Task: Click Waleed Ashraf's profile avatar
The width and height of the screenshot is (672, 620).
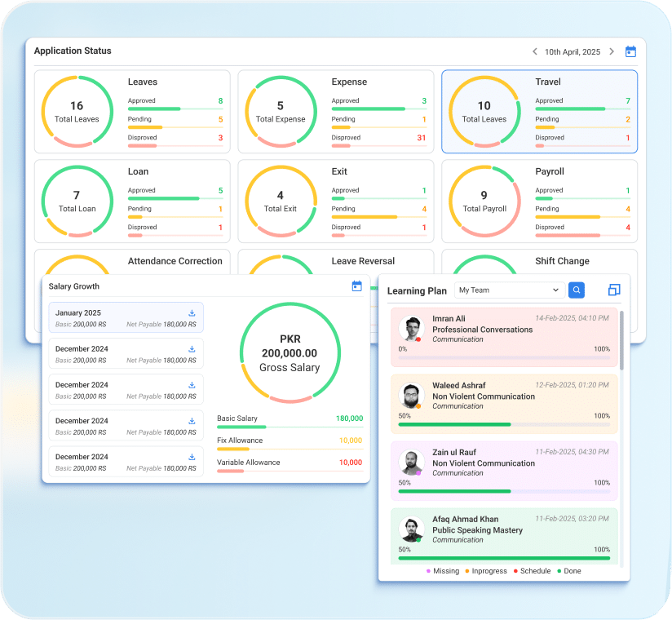Action: 411,396
